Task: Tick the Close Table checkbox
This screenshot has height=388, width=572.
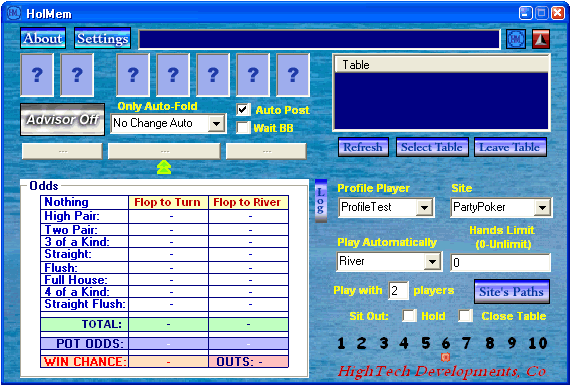Action: click(466, 316)
